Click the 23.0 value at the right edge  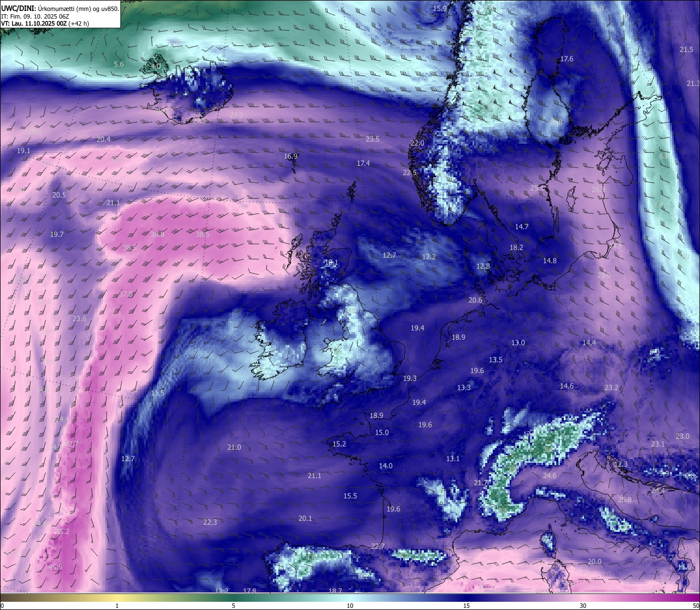682,436
